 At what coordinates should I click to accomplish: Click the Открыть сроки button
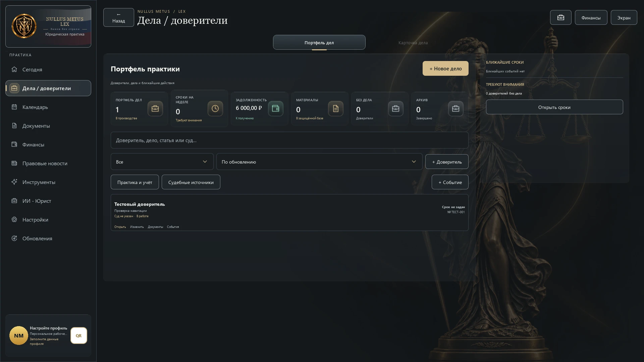[x=554, y=107]
